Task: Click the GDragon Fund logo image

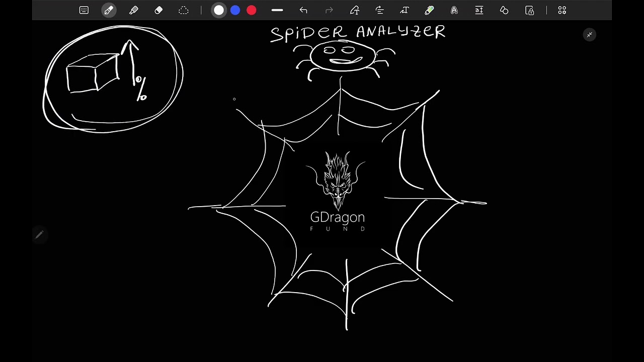Action: (x=338, y=192)
